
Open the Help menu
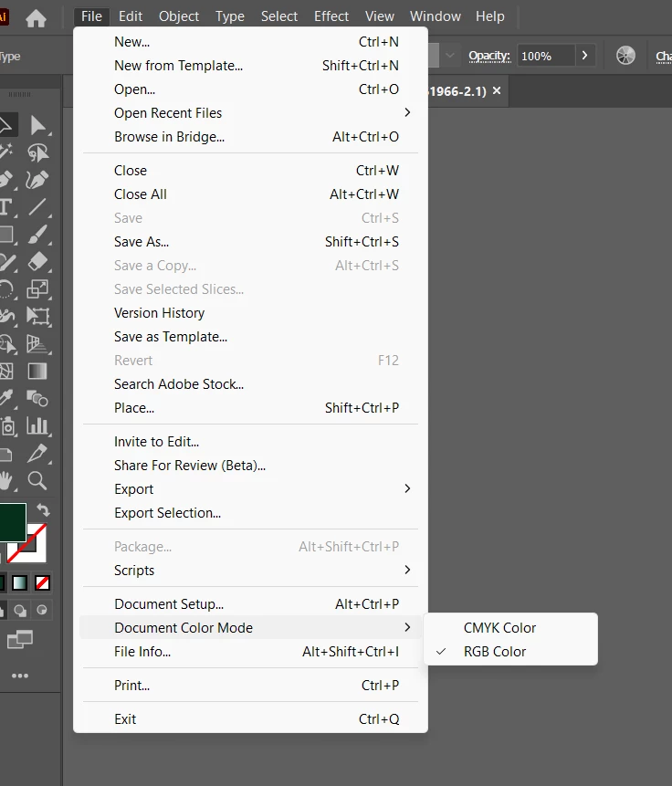(x=489, y=16)
